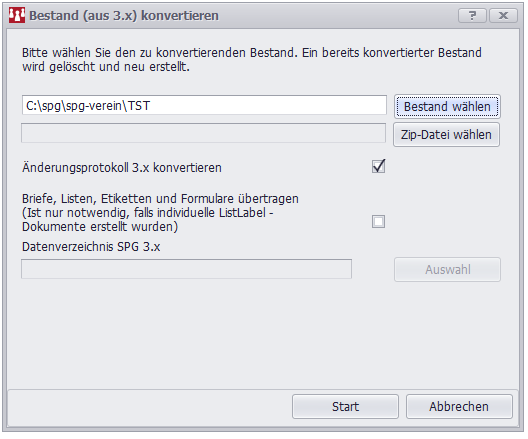Enable the Briefe, Listen, Etiketten übertragen checkbox
The image size is (528, 439).
[x=378, y=222]
